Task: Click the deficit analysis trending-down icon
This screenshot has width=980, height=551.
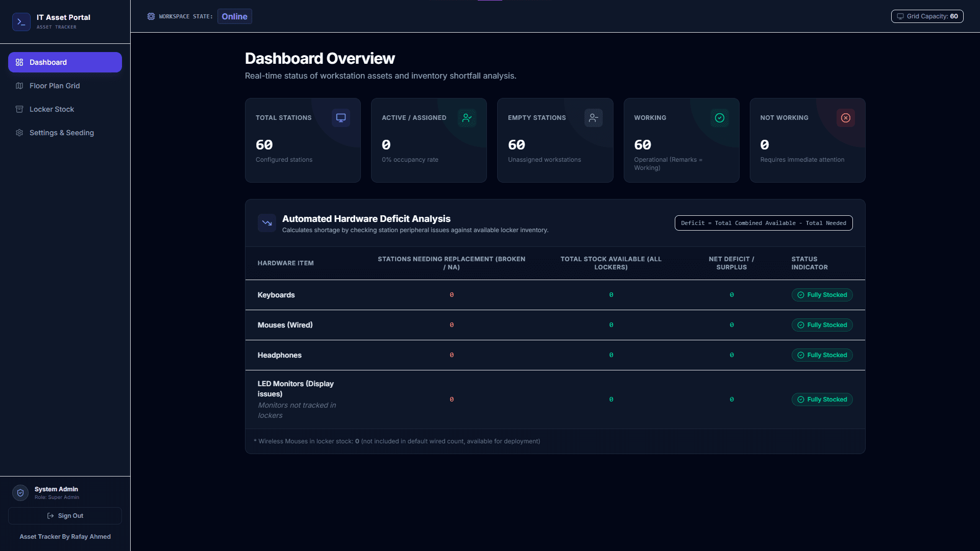Action: pyautogui.click(x=267, y=223)
